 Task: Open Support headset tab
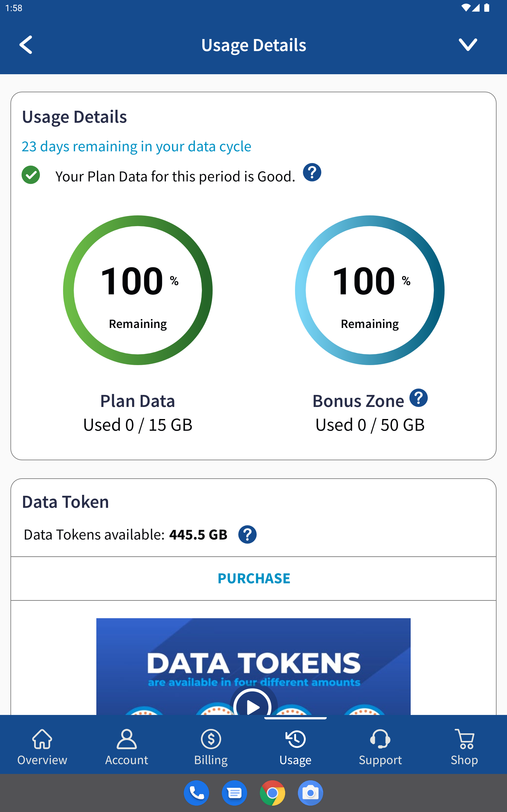click(380, 747)
